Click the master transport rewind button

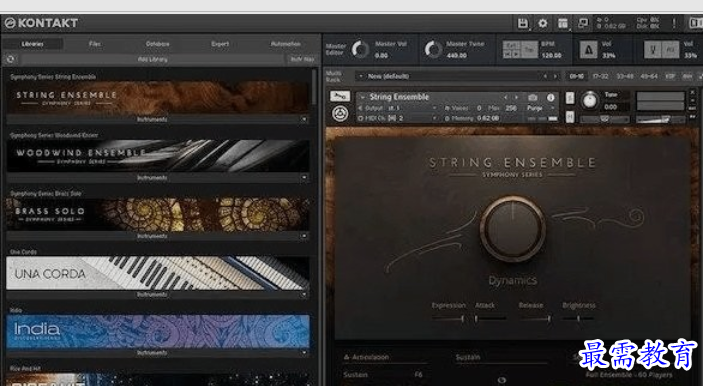coord(507,54)
